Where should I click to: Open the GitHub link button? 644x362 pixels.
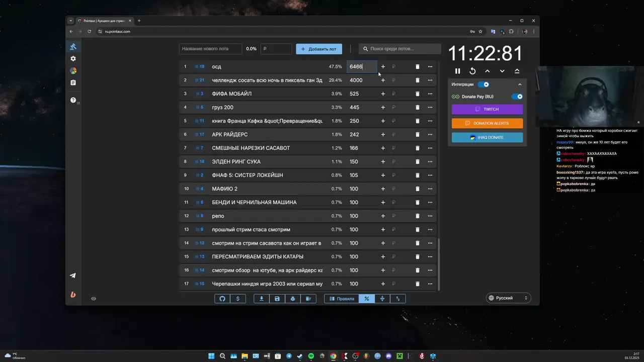222,299
